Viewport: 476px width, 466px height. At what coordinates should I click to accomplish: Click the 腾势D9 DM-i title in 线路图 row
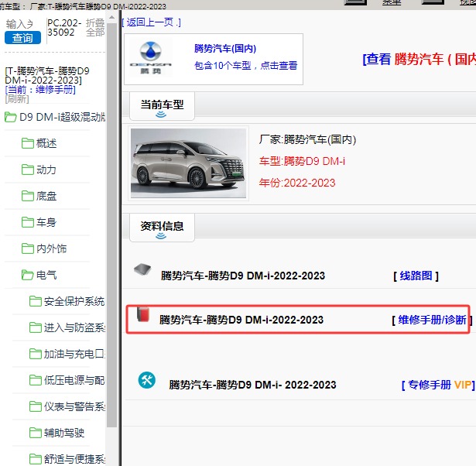243,276
